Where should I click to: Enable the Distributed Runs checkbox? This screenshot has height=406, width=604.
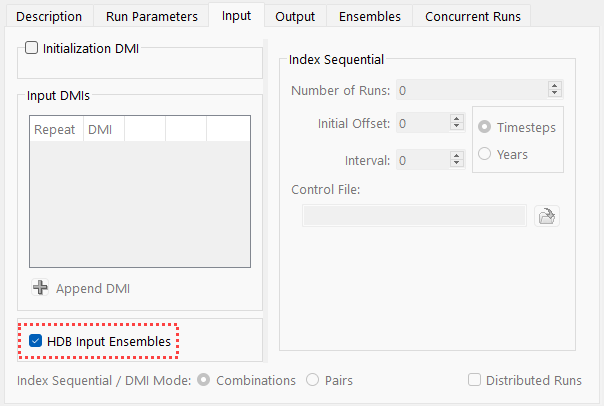pyautogui.click(x=476, y=380)
